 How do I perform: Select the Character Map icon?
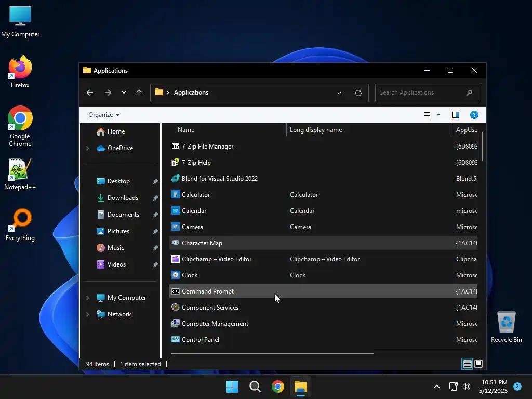[176, 243]
